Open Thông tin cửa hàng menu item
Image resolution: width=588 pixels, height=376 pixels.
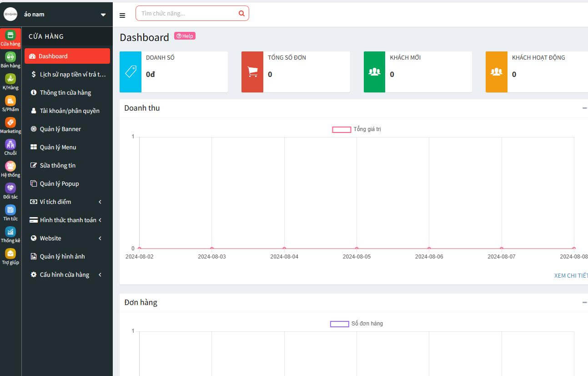pyautogui.click(x=65, y=92)
